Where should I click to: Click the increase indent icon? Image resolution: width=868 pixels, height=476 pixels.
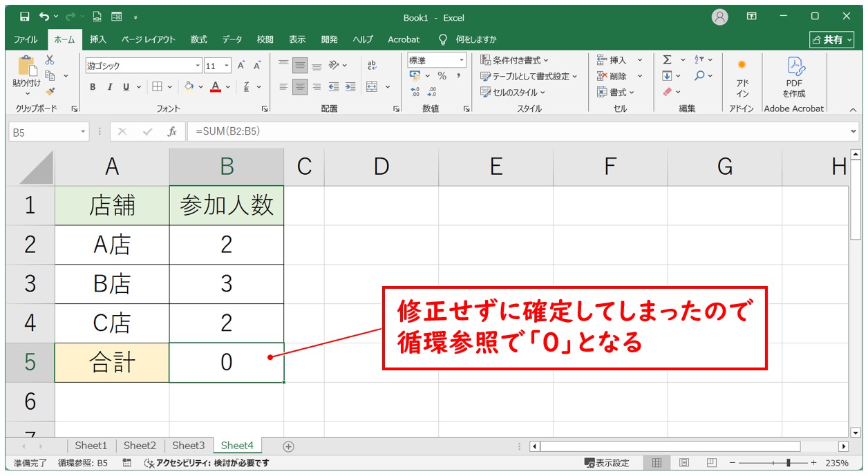pyautogui.click(x=350, y=86)
